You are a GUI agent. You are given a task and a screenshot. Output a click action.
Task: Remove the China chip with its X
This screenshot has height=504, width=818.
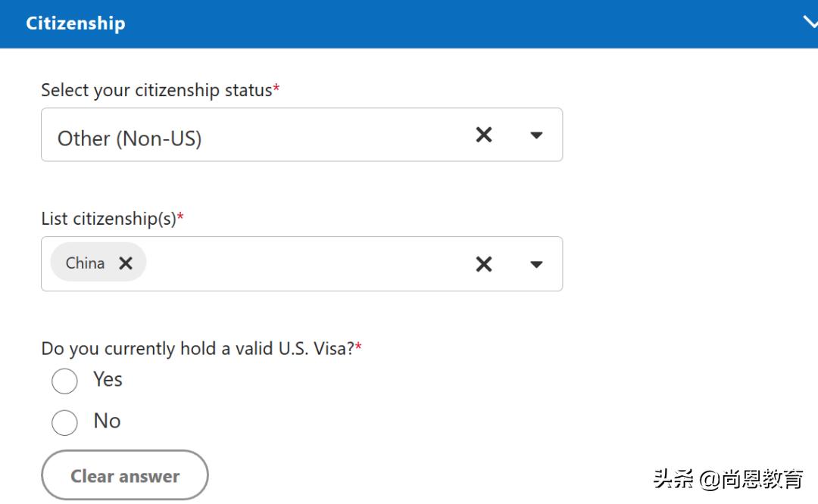(126, 263)
